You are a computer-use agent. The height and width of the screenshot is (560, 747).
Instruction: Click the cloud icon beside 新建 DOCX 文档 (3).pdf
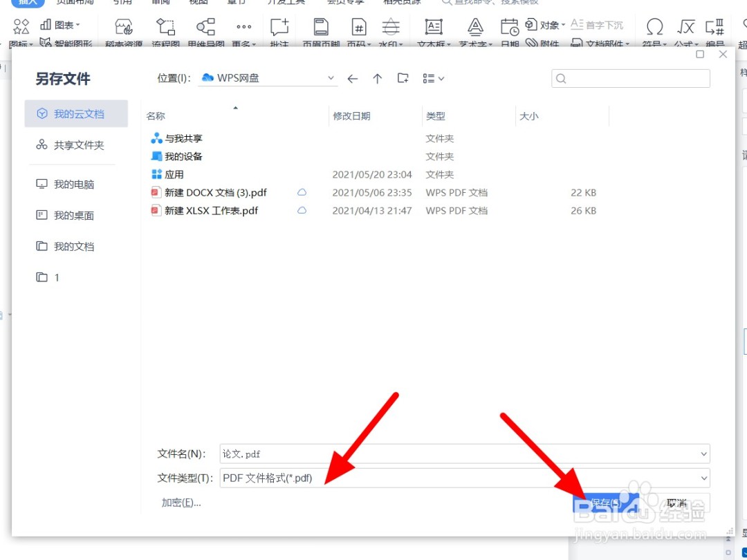(302, 192)
